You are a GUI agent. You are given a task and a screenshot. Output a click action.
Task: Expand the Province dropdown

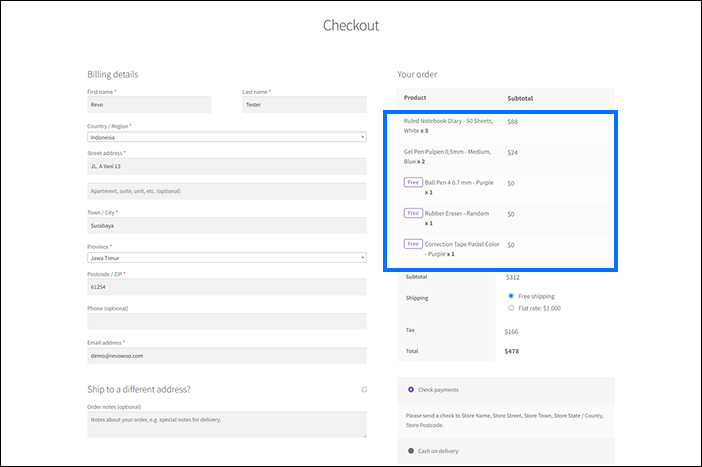226,257
